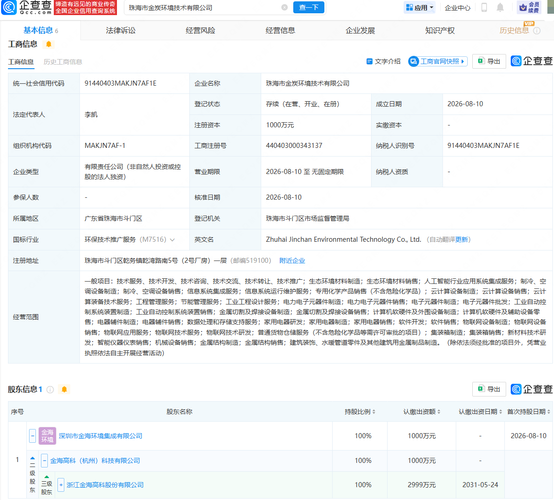This screenshot has width=554, height=500.
Task: Click date 2031-05-24 in shareholder table
Action: point(480,485)
